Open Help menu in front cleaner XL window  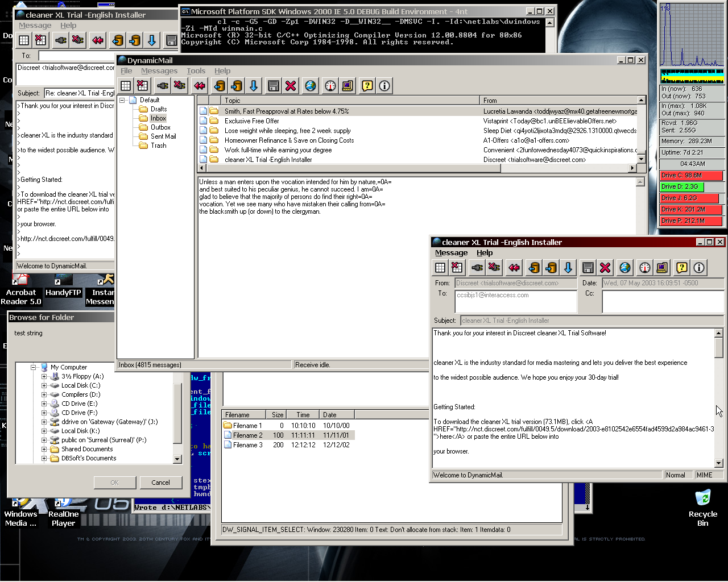pyautogui.click(x=485, y=253)
